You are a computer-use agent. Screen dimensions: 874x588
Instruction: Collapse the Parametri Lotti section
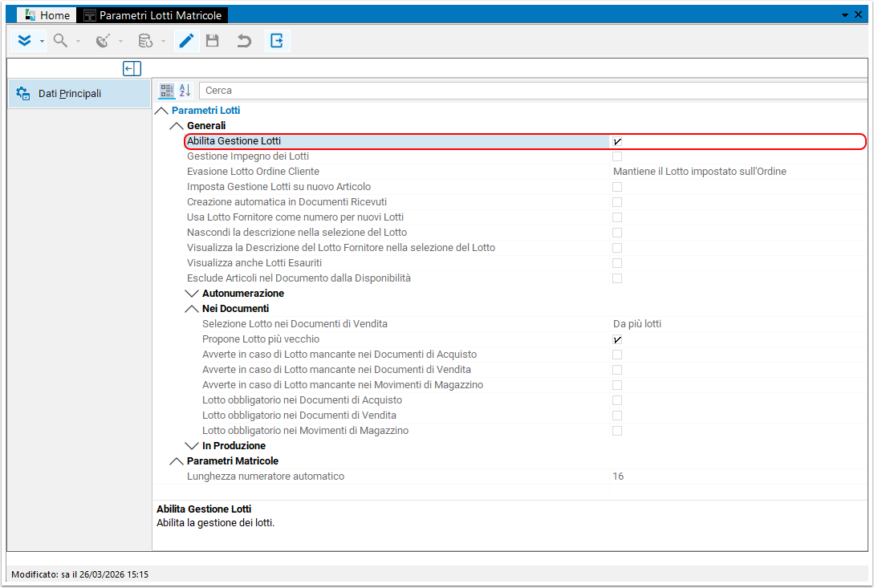[161, 111]
